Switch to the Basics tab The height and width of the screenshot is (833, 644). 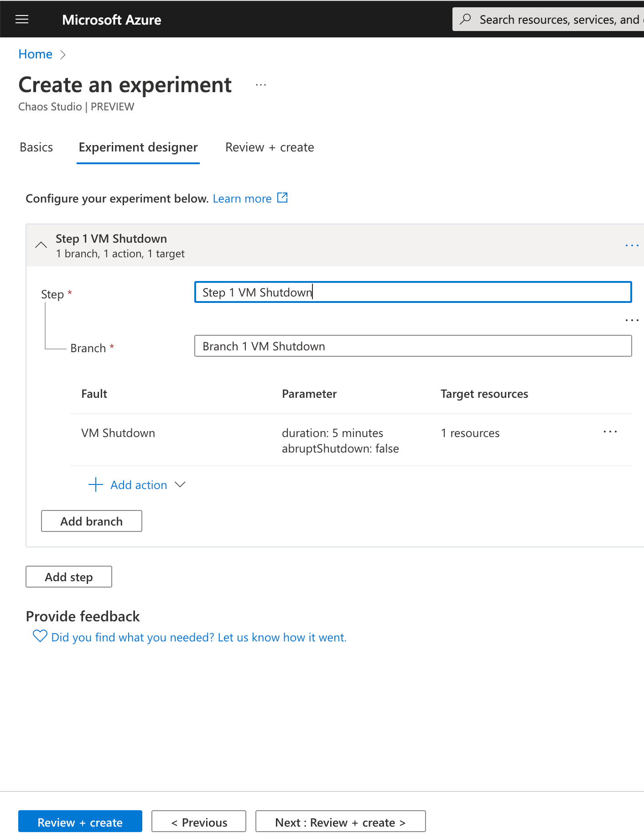pyautogui.click(x=36, y=147)
